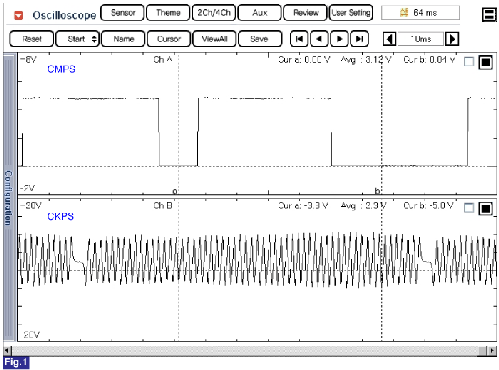This screenshot has width=499, height=370.
Task: Click Ch A Cur a voltage readout
Action: coord(304,60)
